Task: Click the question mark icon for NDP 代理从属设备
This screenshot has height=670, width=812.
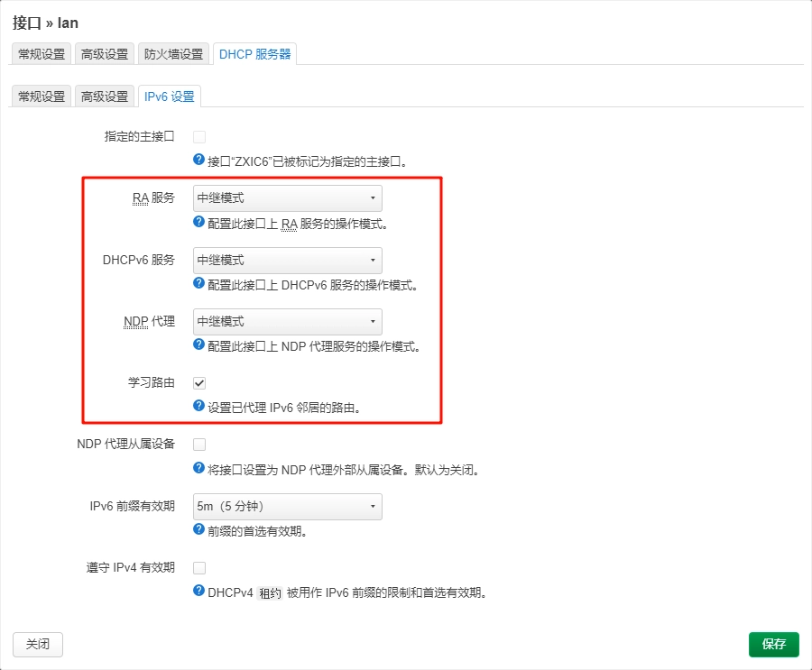Action: tap(197, 469)
